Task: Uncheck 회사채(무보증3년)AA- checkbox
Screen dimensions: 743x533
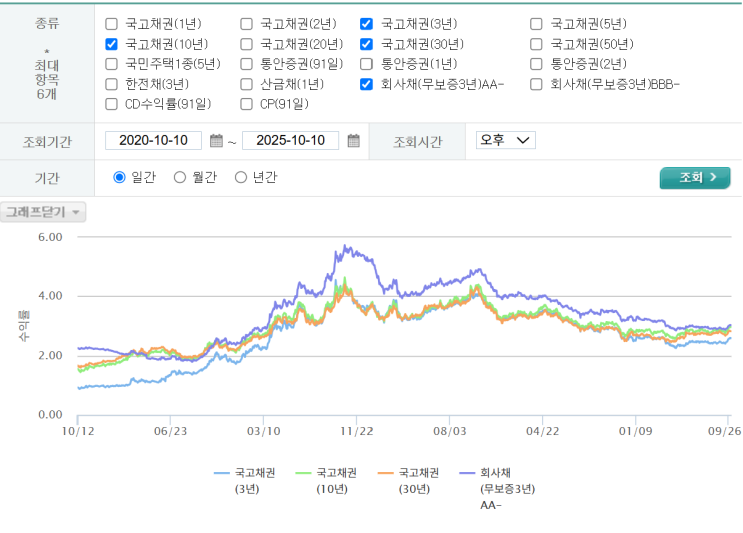Action: point(367,84)
